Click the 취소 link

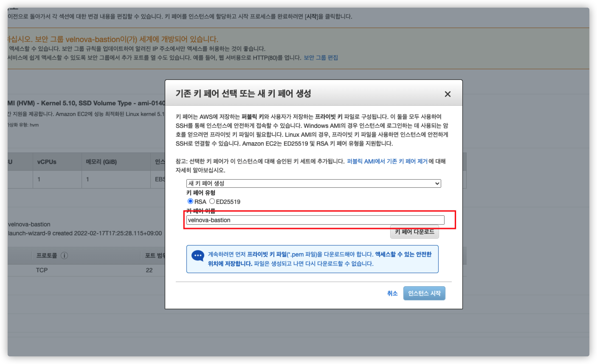pyautogui.click(x=392, y=293)
